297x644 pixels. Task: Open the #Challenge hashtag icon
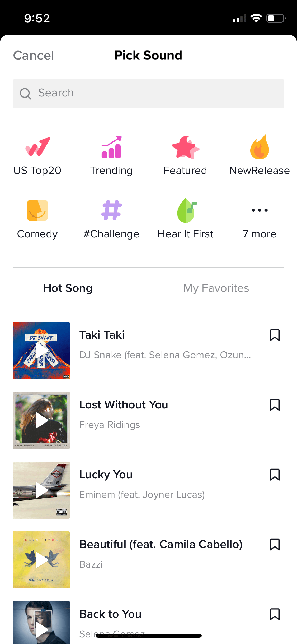click(111, 210)
